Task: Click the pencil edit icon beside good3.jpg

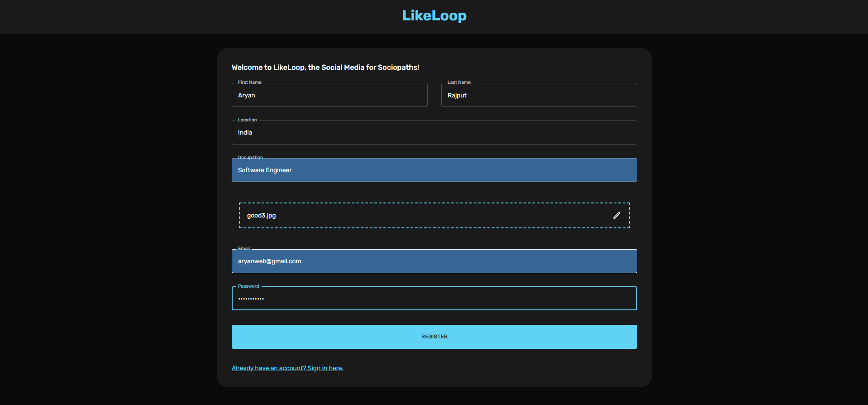Action: click(x=616, y=216)
